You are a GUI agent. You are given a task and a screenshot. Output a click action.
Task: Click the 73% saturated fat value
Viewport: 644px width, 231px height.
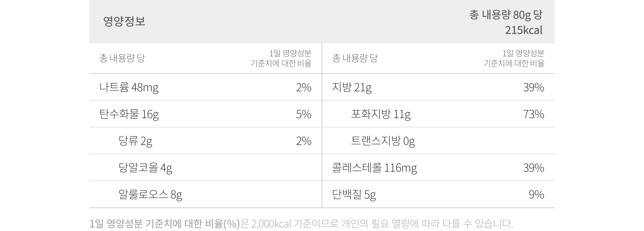click(x=534, y=114)
